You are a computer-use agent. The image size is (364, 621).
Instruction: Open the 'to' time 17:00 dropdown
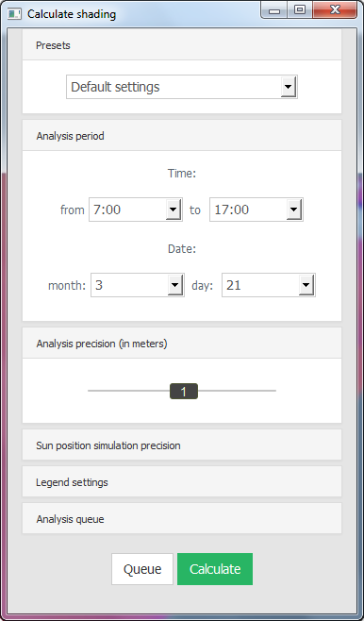[x=256, y=210]
